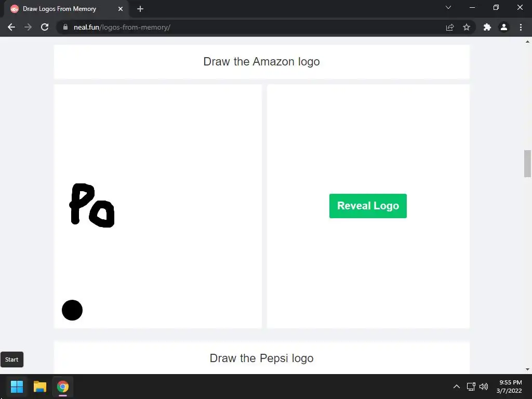532x399 pixels.
Task: Open the Windows Start menu
Action: click(17, 387)
